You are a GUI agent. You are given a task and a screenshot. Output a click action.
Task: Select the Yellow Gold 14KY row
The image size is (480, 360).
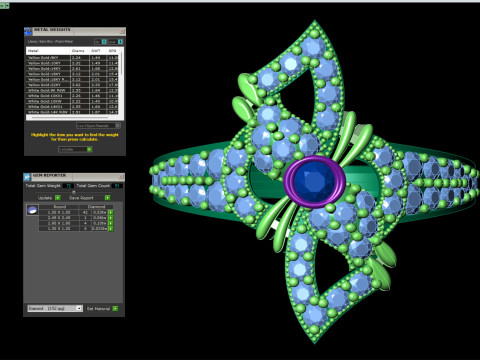coord(72,69)
